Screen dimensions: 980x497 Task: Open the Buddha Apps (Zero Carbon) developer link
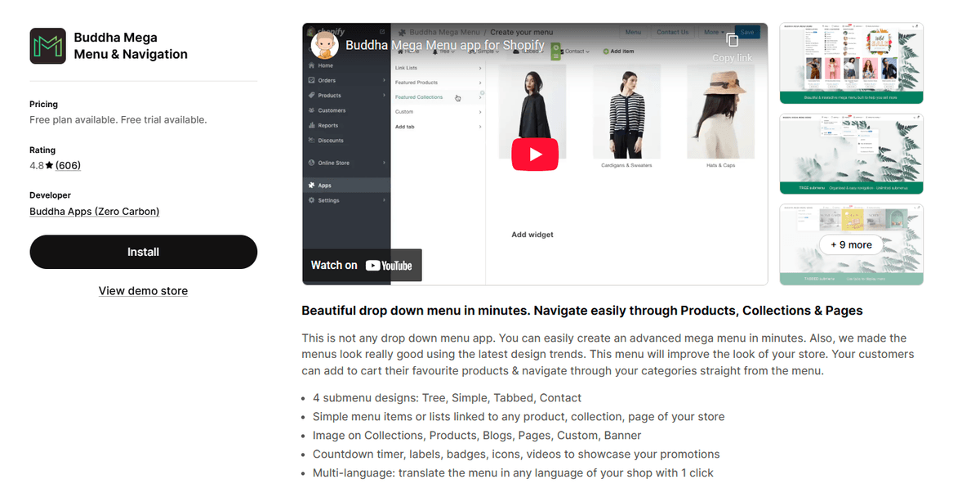(x=95, y=211)
